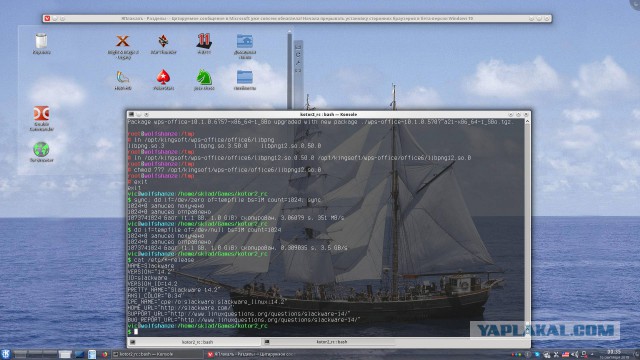Click the 'PRETTY_NAME="Slackware 14.2"' output line
The image size is (640, 360).
tap(174, 289)
